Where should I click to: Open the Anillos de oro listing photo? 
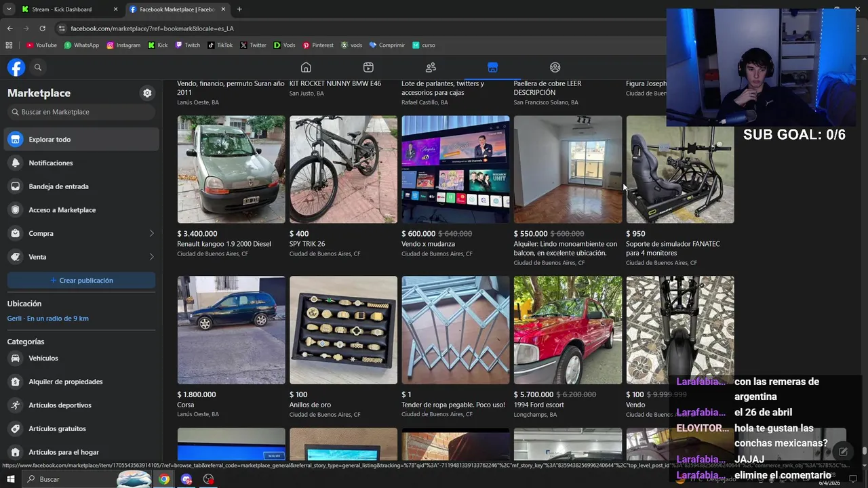click(343, 330)
